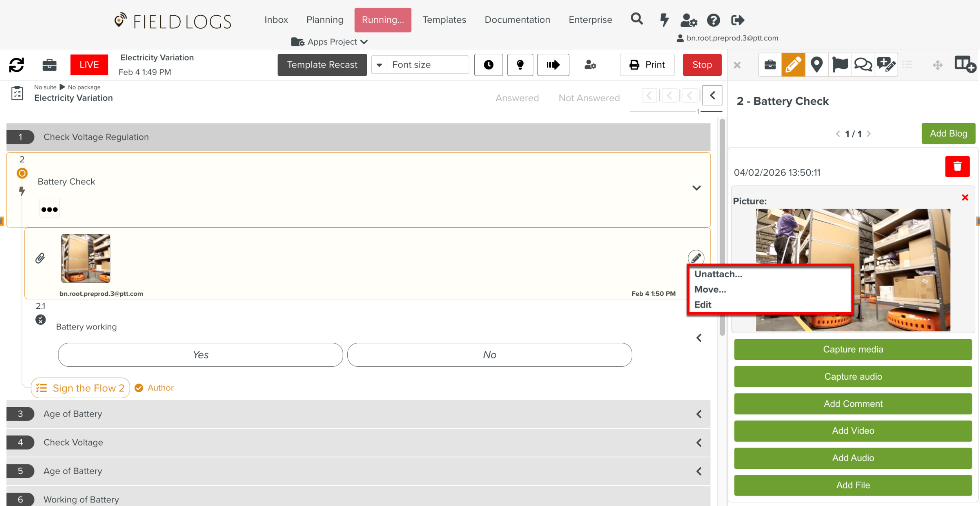Expand the Age of Battery step 3
This screenshot has height=506, width=980.
coord(699,414)
